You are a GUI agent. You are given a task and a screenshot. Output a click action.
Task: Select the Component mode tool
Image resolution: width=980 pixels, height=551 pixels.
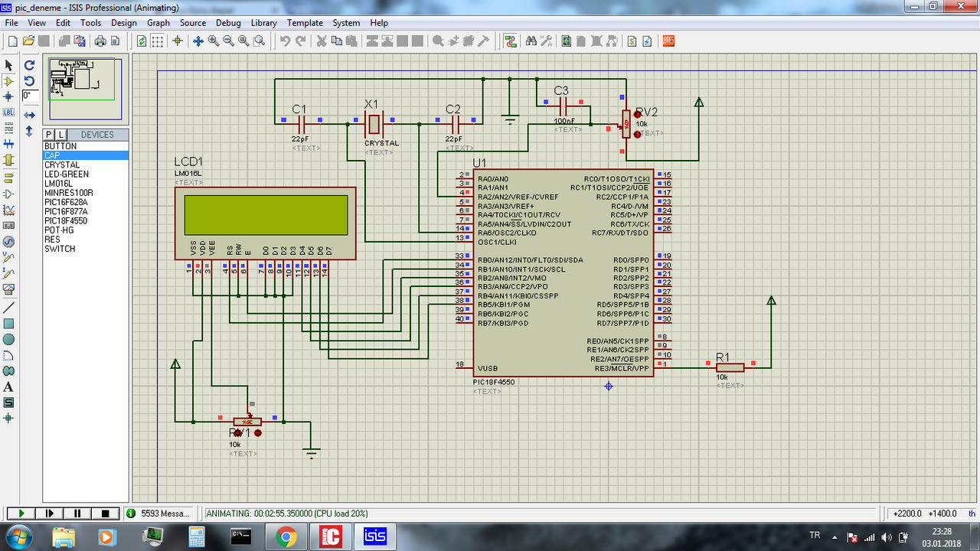pos(9,81)
